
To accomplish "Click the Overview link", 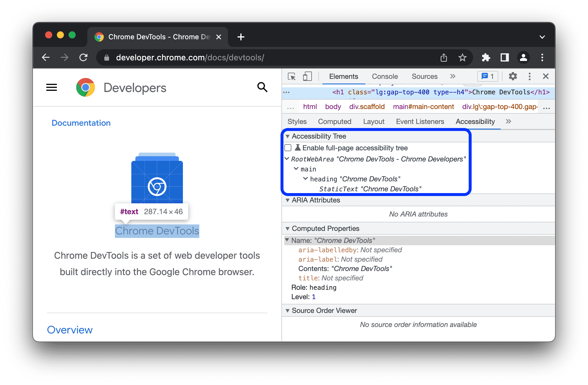I will tap(70, 330).
